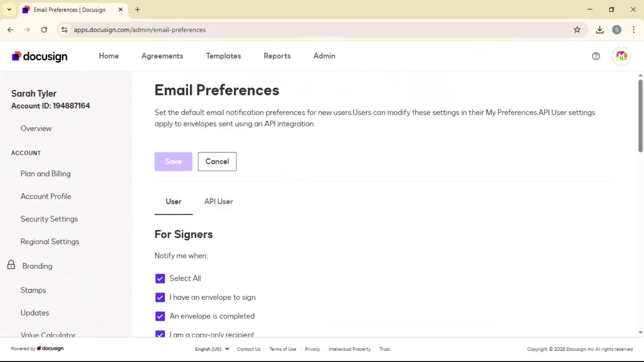
Task: Click the For Signers heading
Action: click(183, 234)
